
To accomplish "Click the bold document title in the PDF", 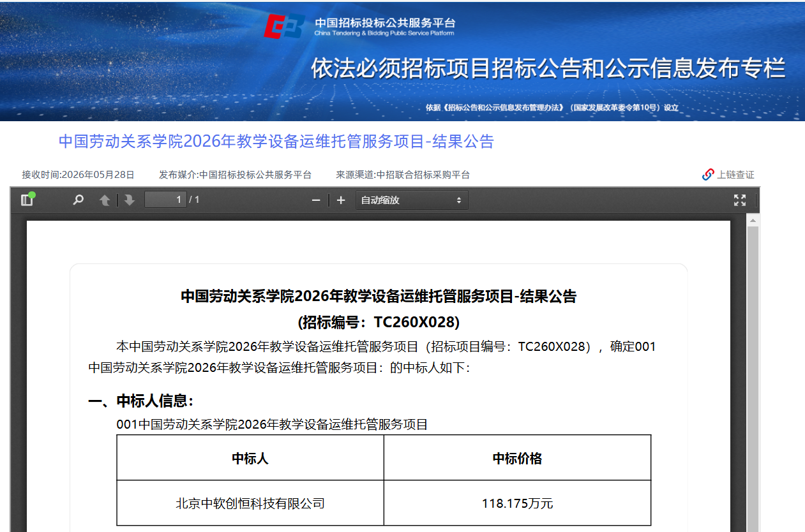I will (x=379, y=297).
